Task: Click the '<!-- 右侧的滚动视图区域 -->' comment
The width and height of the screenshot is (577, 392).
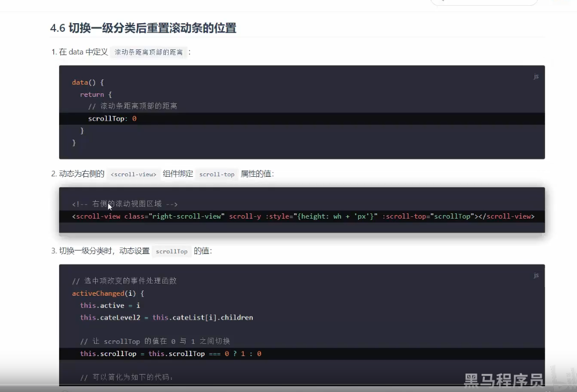Action: tap(125, 204)
